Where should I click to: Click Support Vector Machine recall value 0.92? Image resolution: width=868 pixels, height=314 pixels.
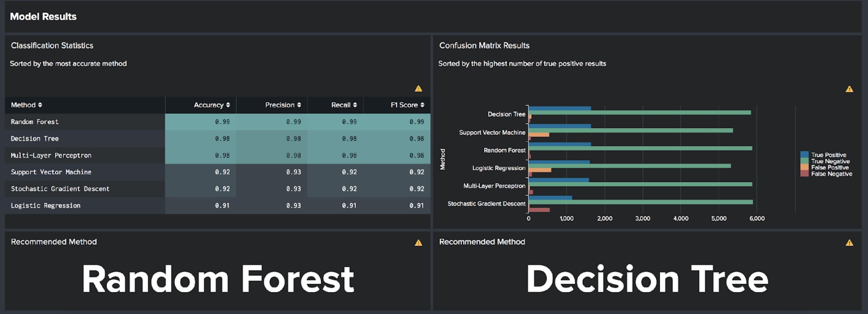pyautogui.click(x=350, y=172)
